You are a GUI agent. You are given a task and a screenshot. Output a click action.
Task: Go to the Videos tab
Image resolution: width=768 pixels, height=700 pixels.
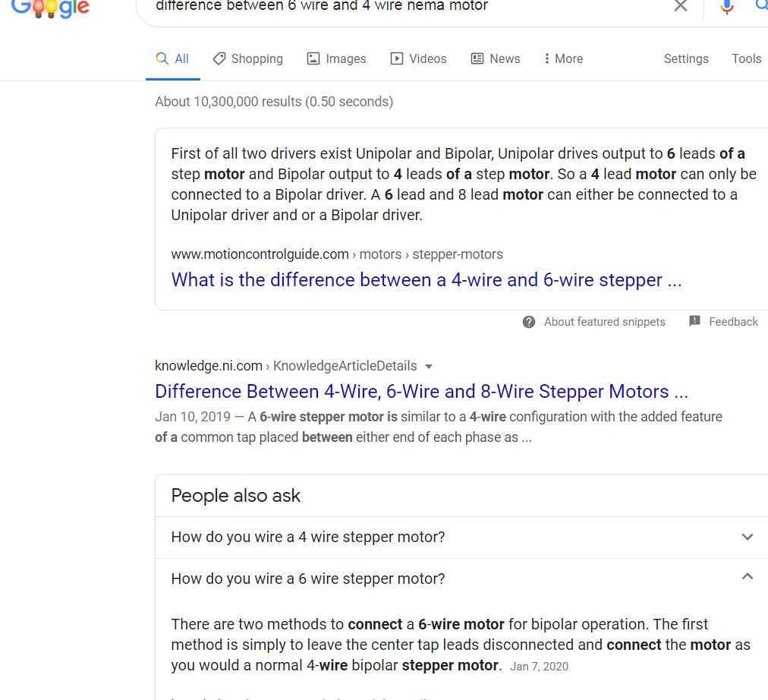[x=418, y=58]
